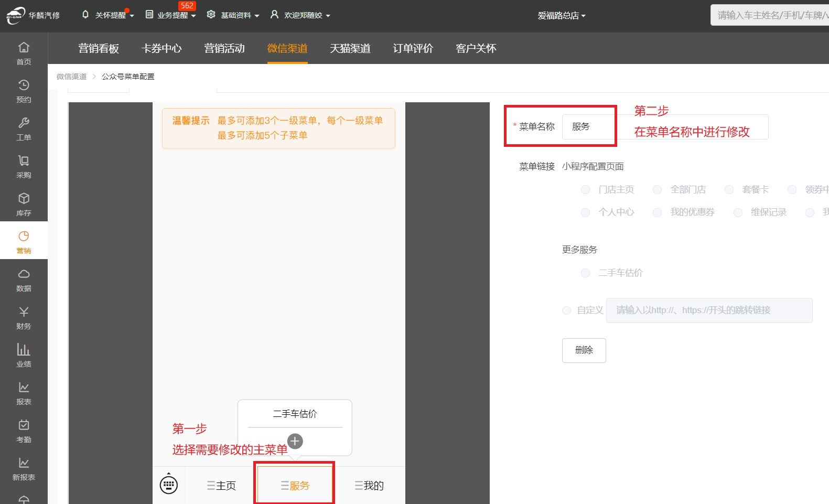Select the 主页 menu in phone preview
Screen dimensions: 829x504
pyautogui.click(x=221, y=486)
